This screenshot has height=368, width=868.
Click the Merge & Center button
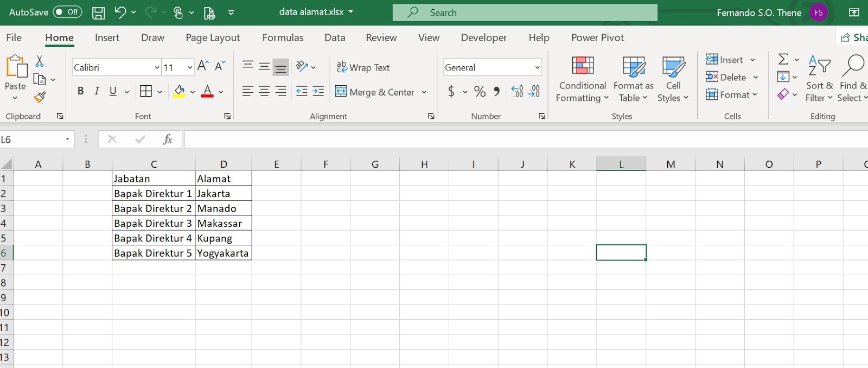(375, 92)
